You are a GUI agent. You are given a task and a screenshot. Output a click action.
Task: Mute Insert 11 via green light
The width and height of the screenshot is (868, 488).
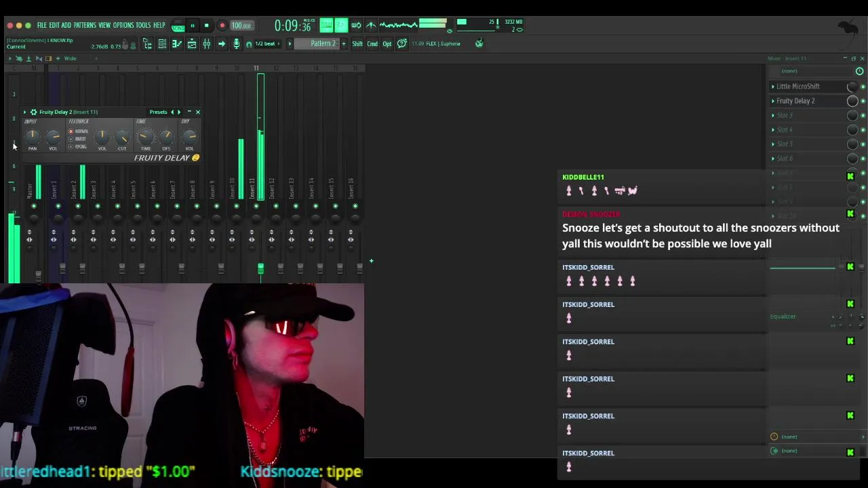coord(256,206)
